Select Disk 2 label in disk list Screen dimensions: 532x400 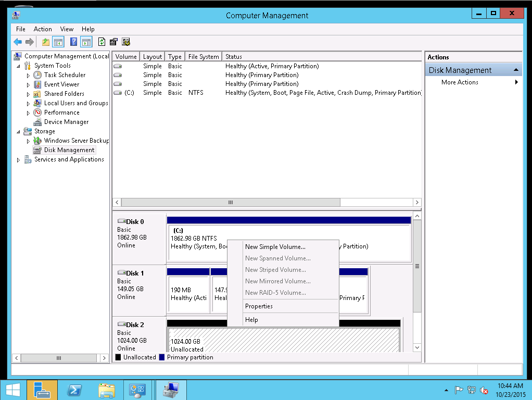coord(134,325)
